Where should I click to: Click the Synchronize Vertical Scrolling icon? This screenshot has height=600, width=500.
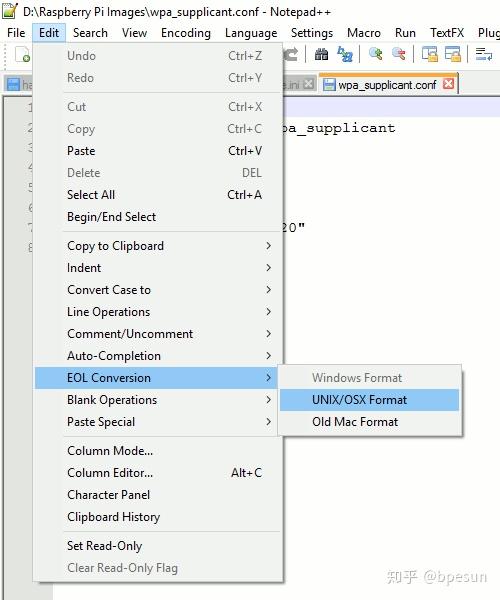430,54
